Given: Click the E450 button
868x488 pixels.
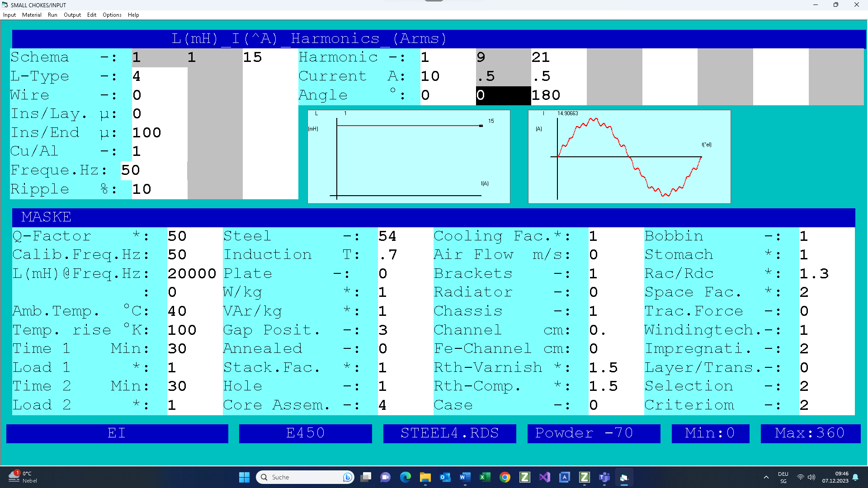Looking at the screenshot, I should coord(306,433).
